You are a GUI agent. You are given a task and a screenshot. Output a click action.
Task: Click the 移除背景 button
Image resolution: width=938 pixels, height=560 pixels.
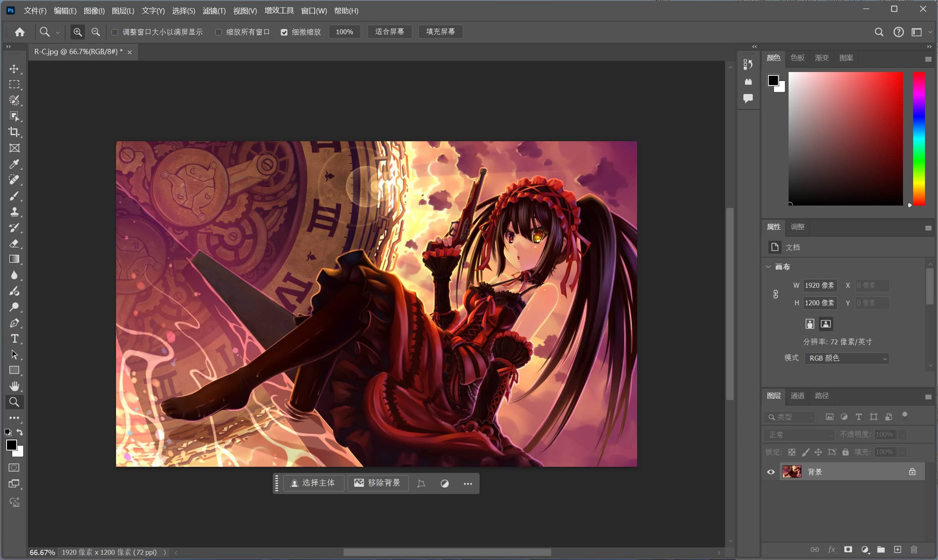(x=378, y=483)
